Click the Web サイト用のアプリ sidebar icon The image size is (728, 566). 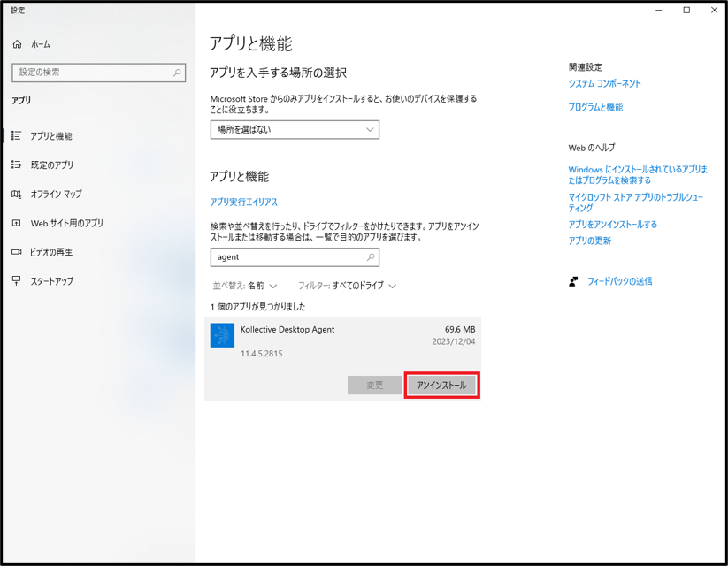17,224
